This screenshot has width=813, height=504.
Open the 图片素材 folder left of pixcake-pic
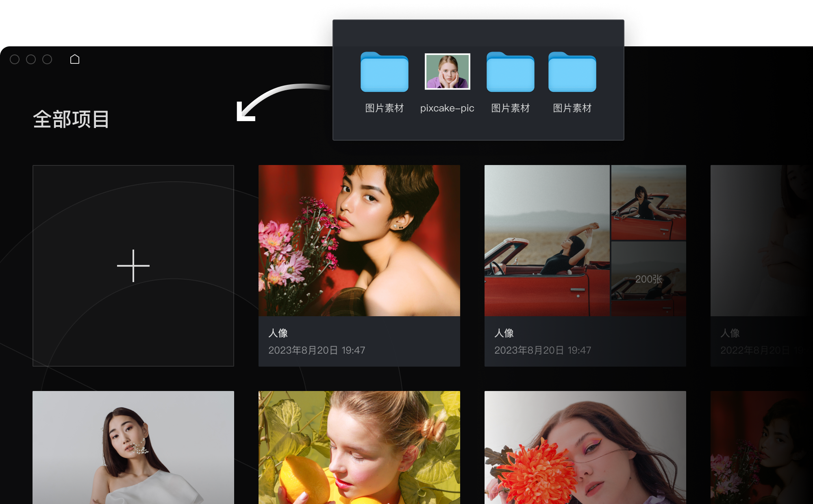click(x=384, y=72)
